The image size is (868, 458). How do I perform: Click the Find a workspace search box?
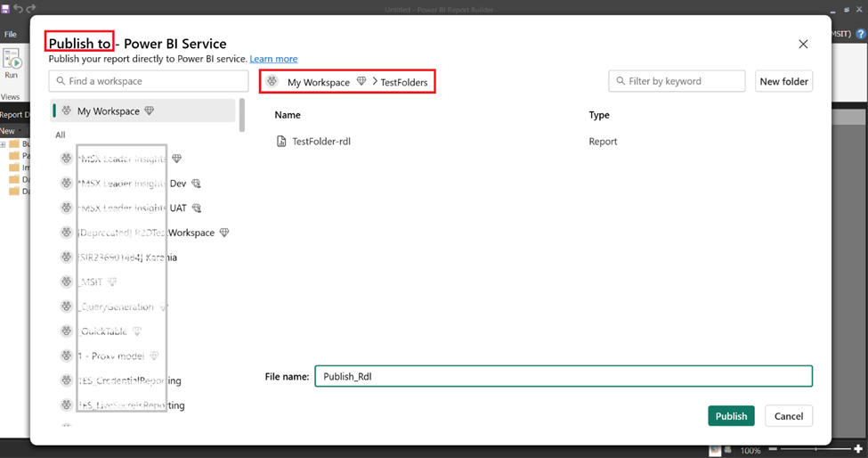(149, 81)
